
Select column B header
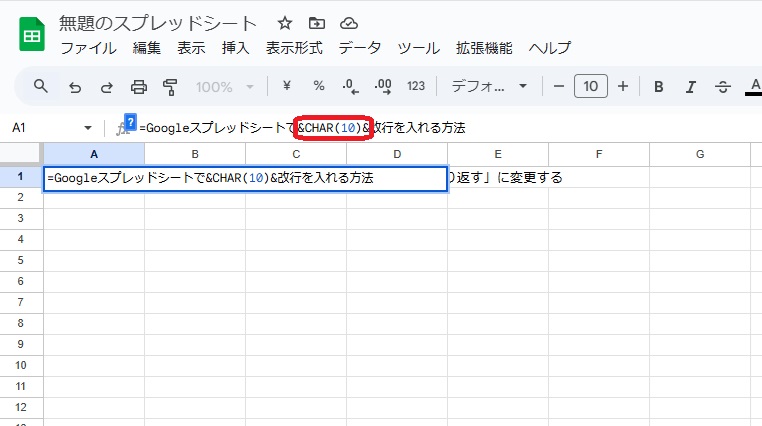pos(195,154)
